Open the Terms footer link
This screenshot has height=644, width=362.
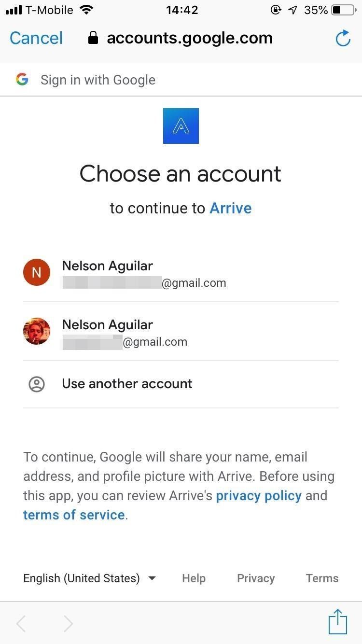click(322, 578)
